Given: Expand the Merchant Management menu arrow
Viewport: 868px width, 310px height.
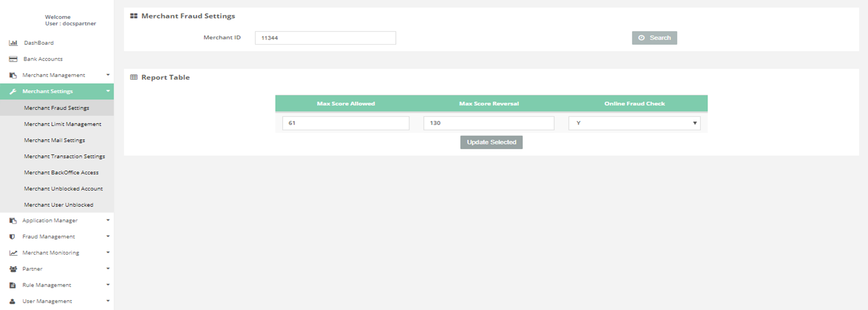Looking at the screenshot, I should [108, 75].
